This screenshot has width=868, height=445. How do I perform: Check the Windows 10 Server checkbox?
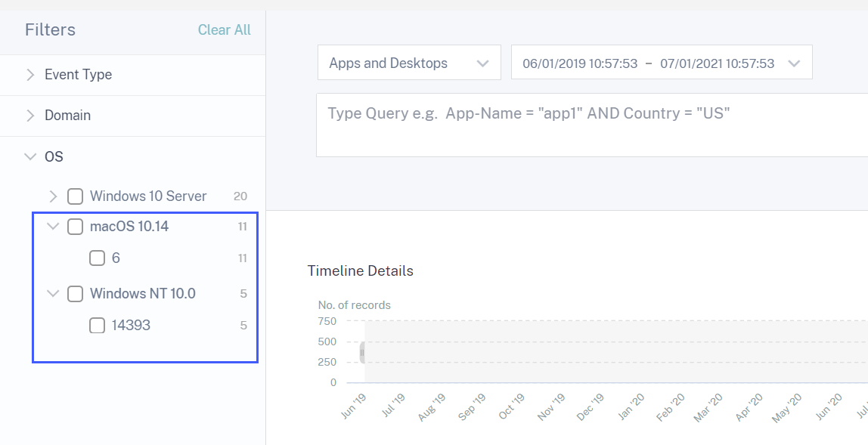click(x=75, y=196)
